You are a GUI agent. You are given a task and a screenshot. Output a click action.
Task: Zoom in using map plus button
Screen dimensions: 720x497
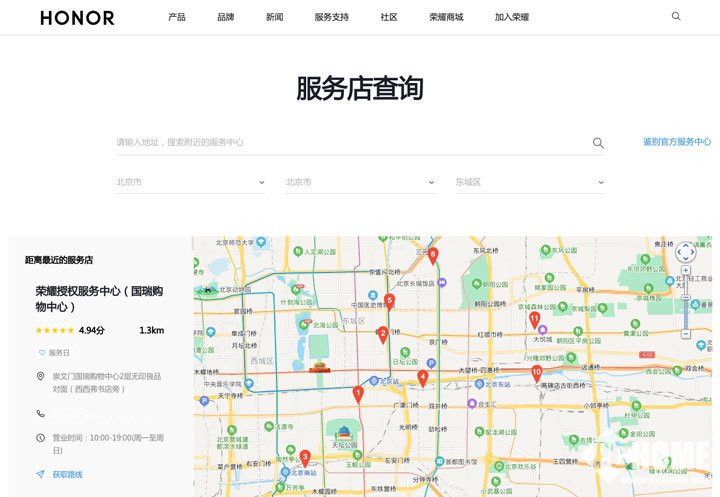685,271
